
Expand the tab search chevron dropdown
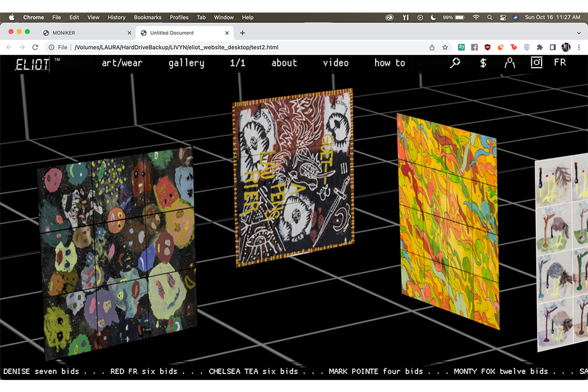pyautogui.click(x=579, y=33)
